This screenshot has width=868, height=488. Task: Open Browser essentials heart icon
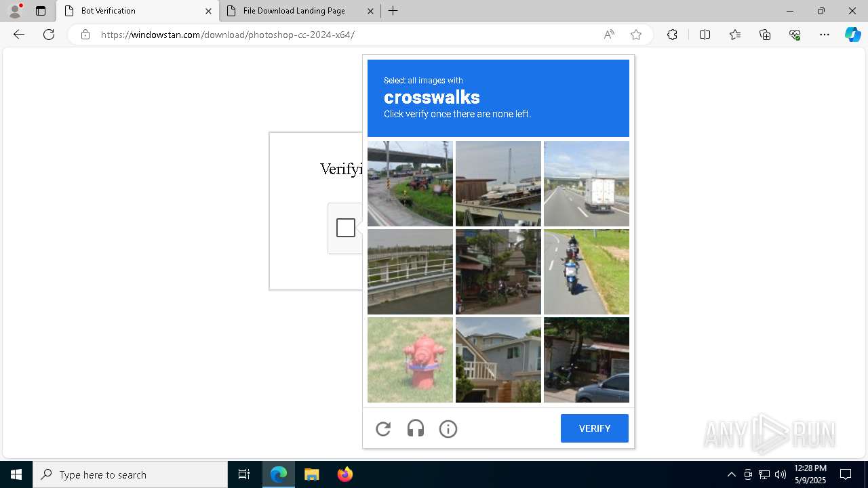point(795,35)
